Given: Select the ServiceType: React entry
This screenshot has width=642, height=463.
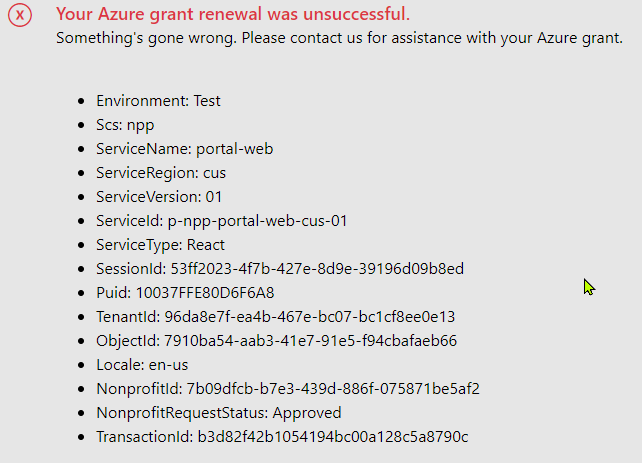Looking at the screenshot, I should pos(160,245).
